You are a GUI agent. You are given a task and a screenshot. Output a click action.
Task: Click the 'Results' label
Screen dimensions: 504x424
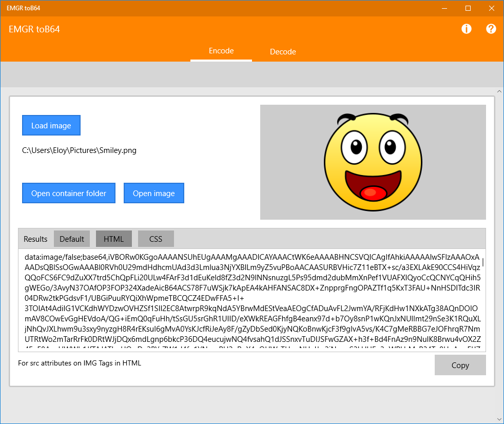pos(35,239)
